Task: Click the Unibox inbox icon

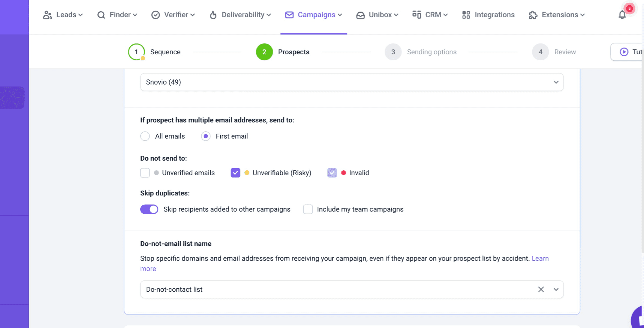Action: (x=360, y=15)
